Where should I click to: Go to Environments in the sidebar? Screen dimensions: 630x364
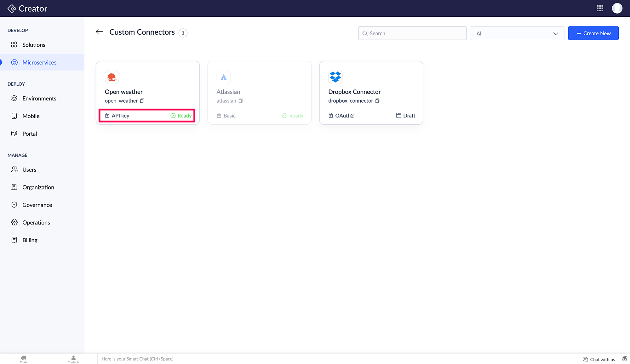point(39,98)
